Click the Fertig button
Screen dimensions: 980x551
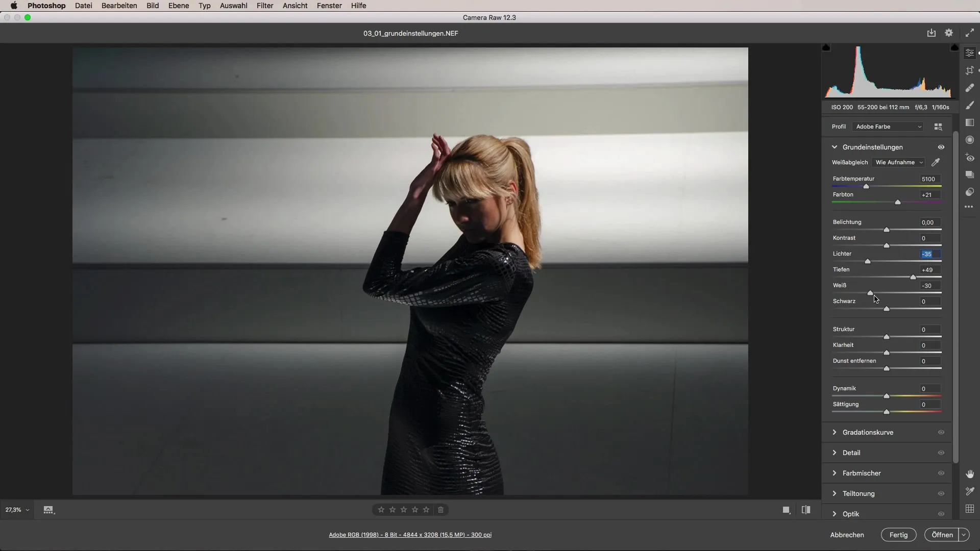898,535
